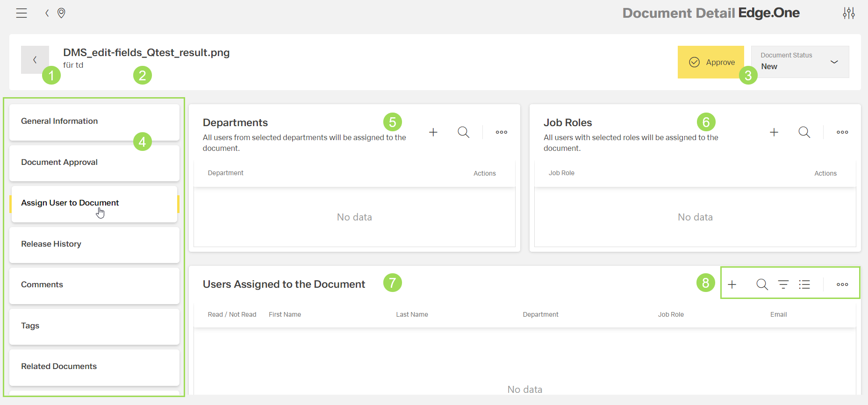868x405 pixels.
Task: Click the location pin icon in header
Action: pyautogui.click(x=61, y=13)
